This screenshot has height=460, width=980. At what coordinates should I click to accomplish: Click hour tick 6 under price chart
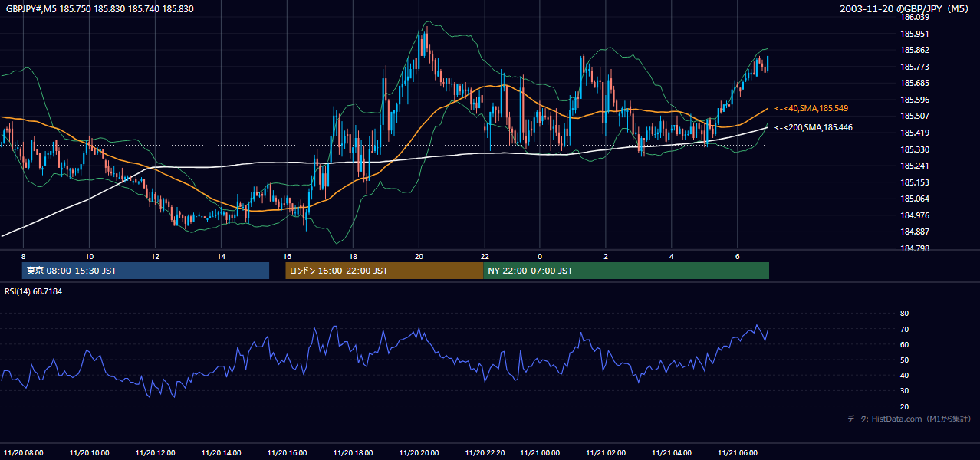[738, 257]
